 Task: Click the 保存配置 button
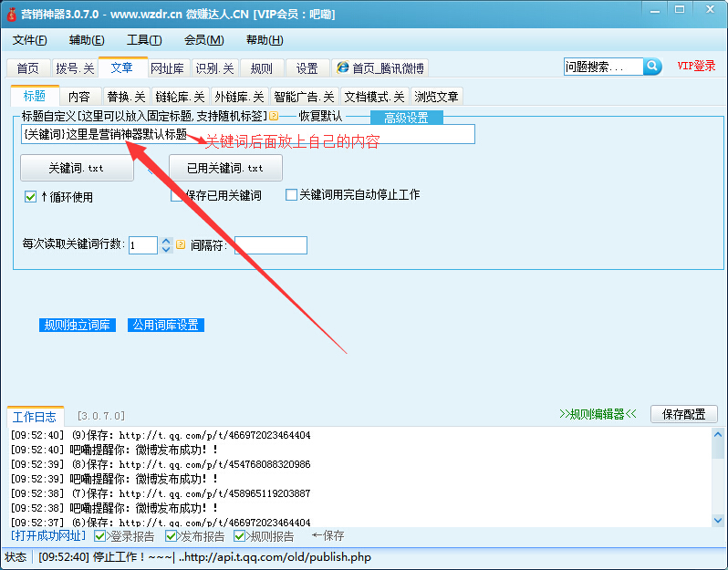click(x=684, y=414)
